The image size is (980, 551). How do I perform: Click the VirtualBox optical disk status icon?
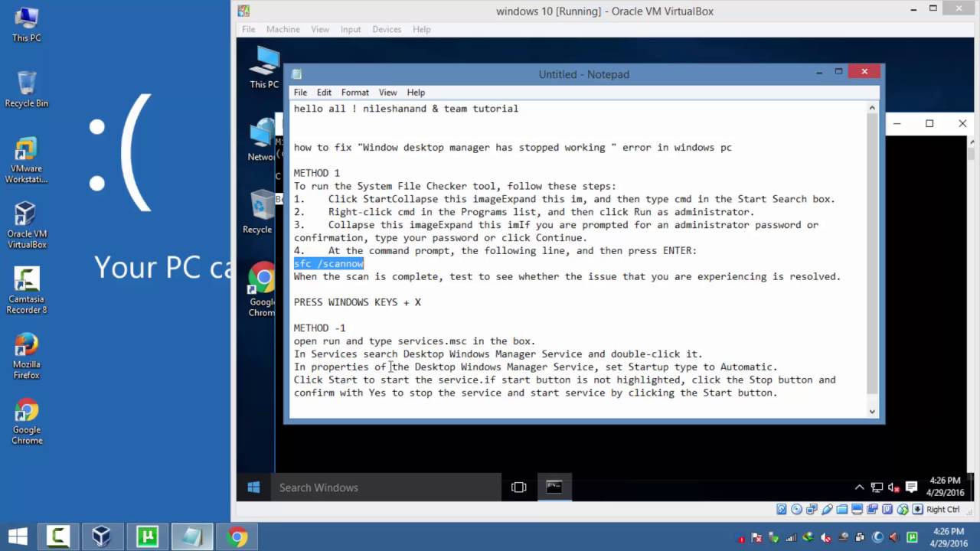point(797,509)
